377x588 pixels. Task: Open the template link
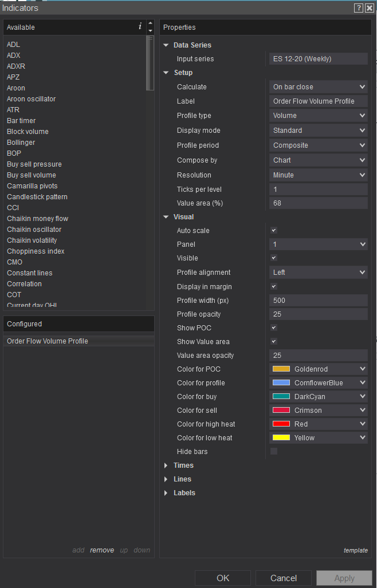(355, 550)
